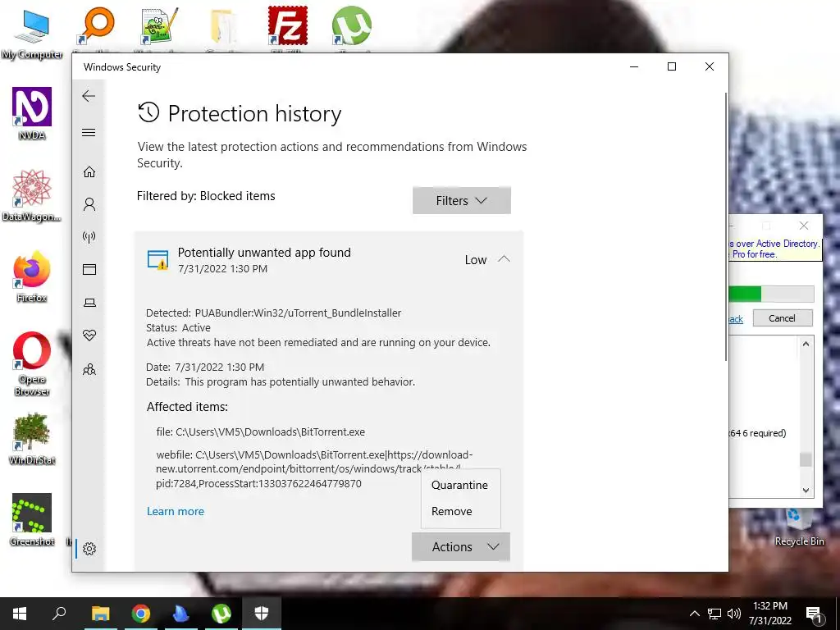Image resolution: width=840 pixels, height=630 pixels.
Task: Open the Greenshot desktop shortcut
Action: click(x=32, y=520)
